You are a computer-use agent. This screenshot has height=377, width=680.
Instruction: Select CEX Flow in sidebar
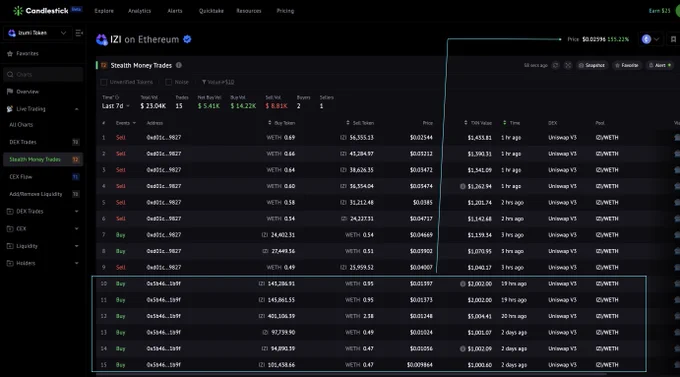pos(42,177)
